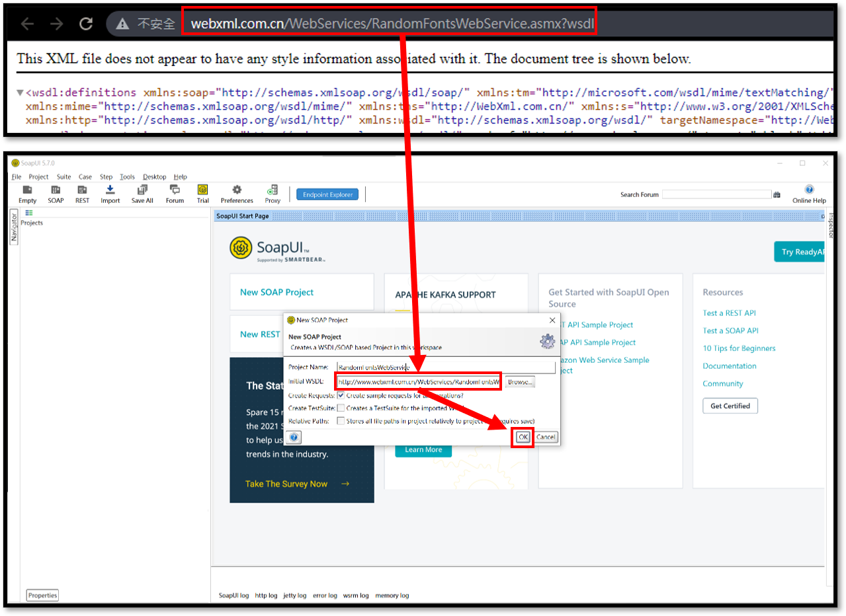Image resolution: width=846 pixels, height=616 pixels.
Task: Click OK in the New SOAP Project dialog
Action: tap(523, 437)
